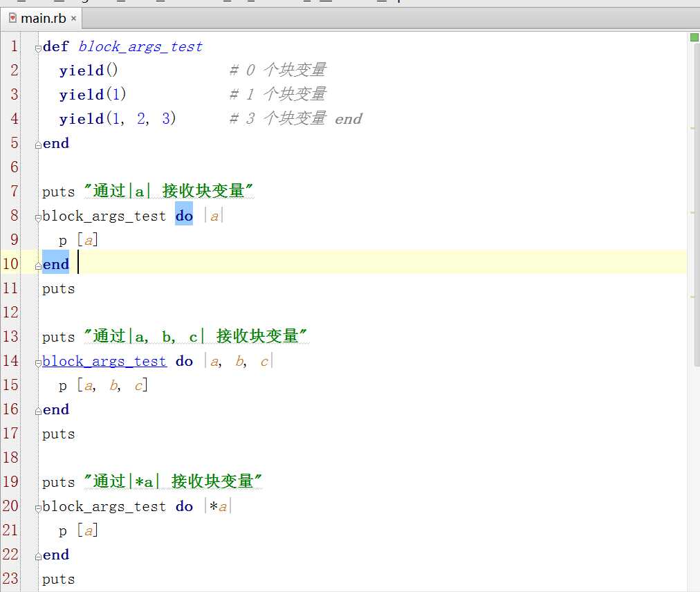This screenshot has height=592, width=700.
Task: Click the vertical scrollbar thumb
Action: [x=697, y=205]
